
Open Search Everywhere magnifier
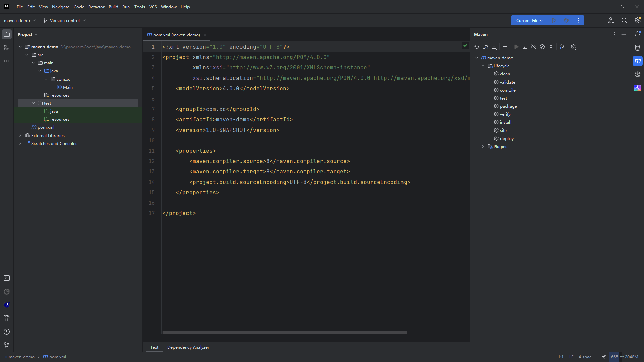point(624,20)
